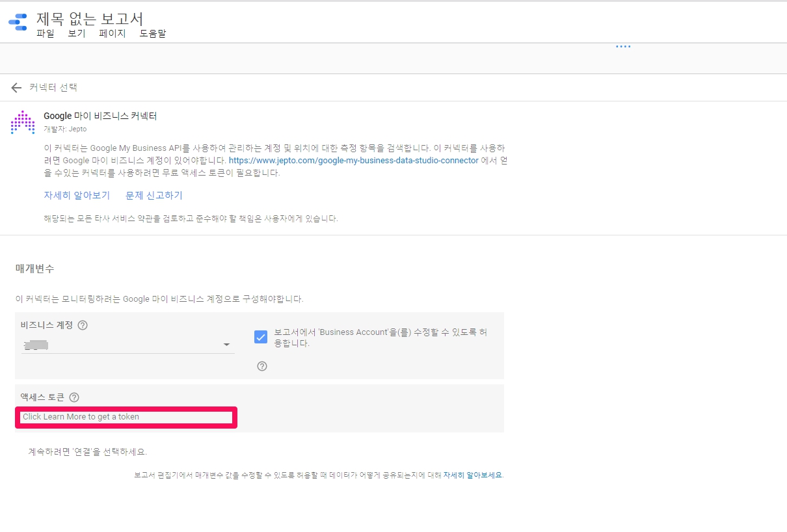The height and width of the screenshot is (532, 787).
Task: Open the 페이지 menu
Action: [x=112, y=34]
